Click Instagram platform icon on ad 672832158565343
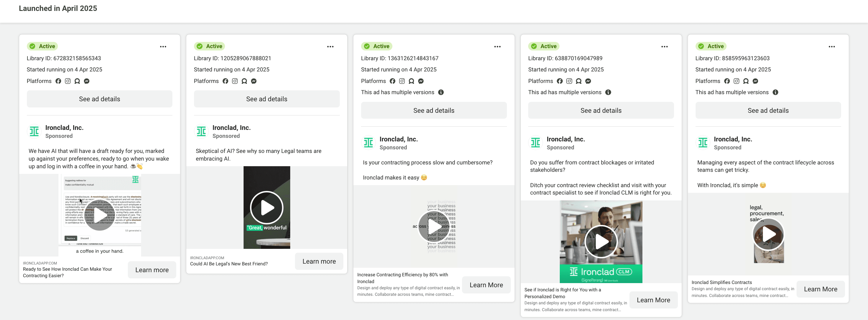This screenshot has height=320, width=868. 68,81
